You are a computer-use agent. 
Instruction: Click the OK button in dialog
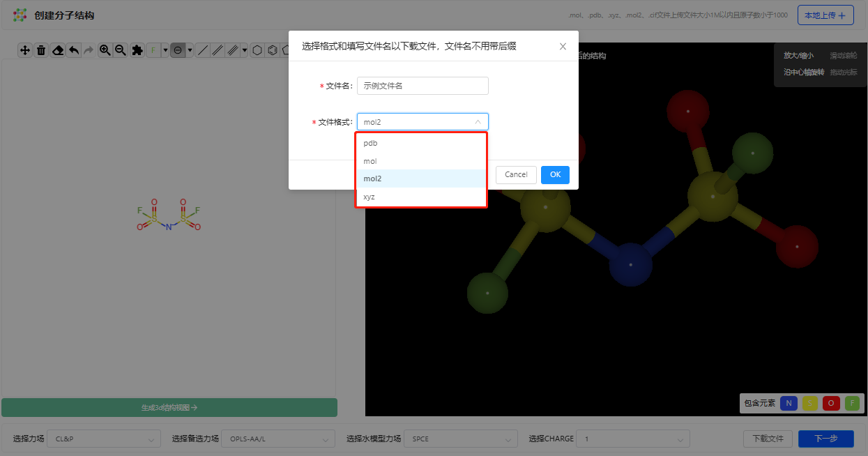[555, 174]
